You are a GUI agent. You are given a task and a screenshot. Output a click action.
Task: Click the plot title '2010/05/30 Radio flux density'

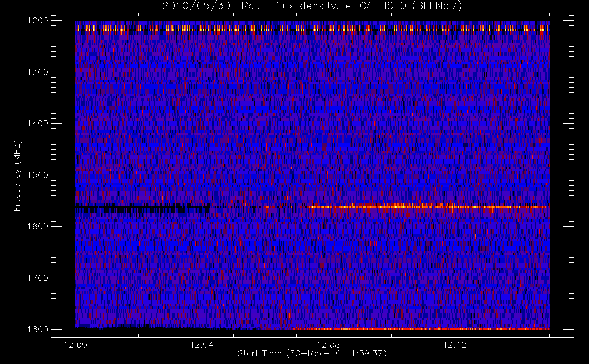[312, 6]
